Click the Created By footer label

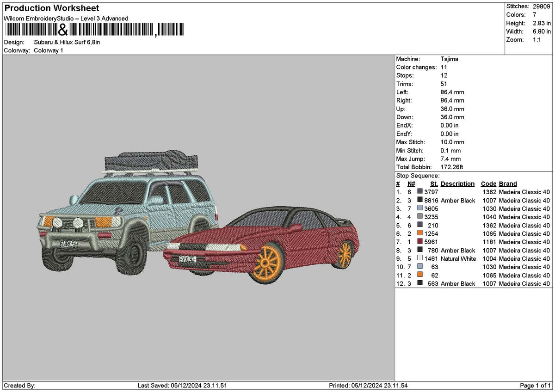pyautogui.click(x=19, y=386)
